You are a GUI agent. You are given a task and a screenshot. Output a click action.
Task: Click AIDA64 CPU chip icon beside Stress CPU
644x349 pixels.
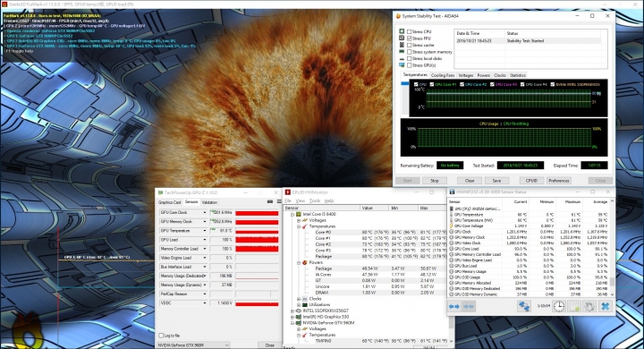coord(402,31)
